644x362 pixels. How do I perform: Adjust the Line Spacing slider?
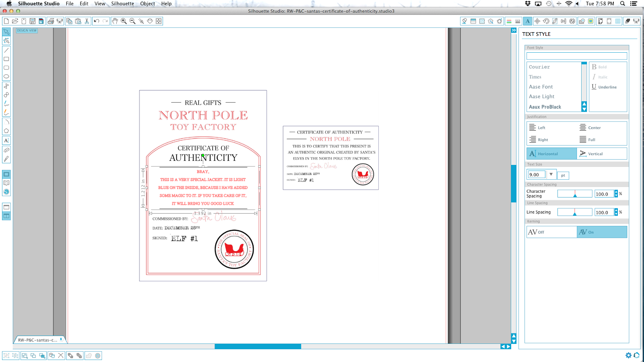point(575,212)
